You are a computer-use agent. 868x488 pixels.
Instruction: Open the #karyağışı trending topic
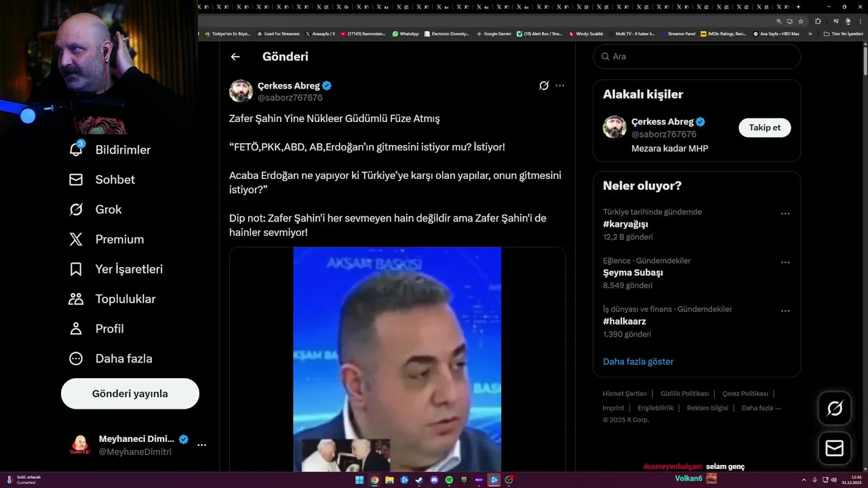tap(625, 224)
